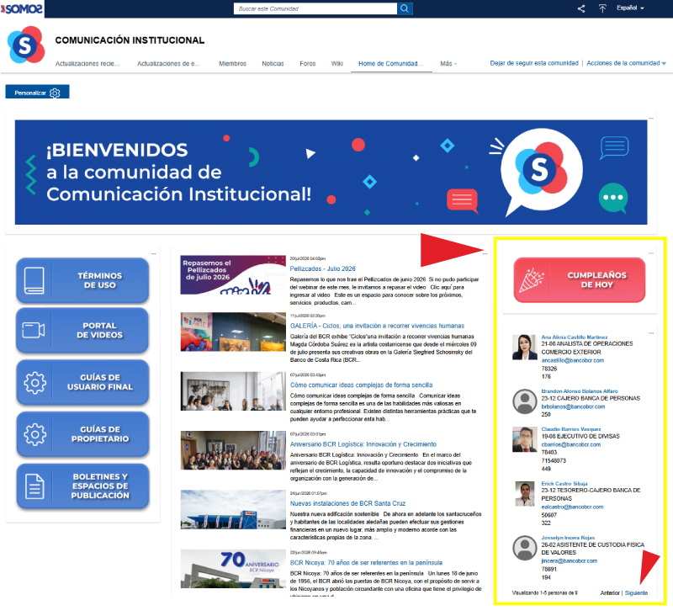Open the banner widget options menu
The width and height of the screenshot is (673, 616).
coord(651,118)
